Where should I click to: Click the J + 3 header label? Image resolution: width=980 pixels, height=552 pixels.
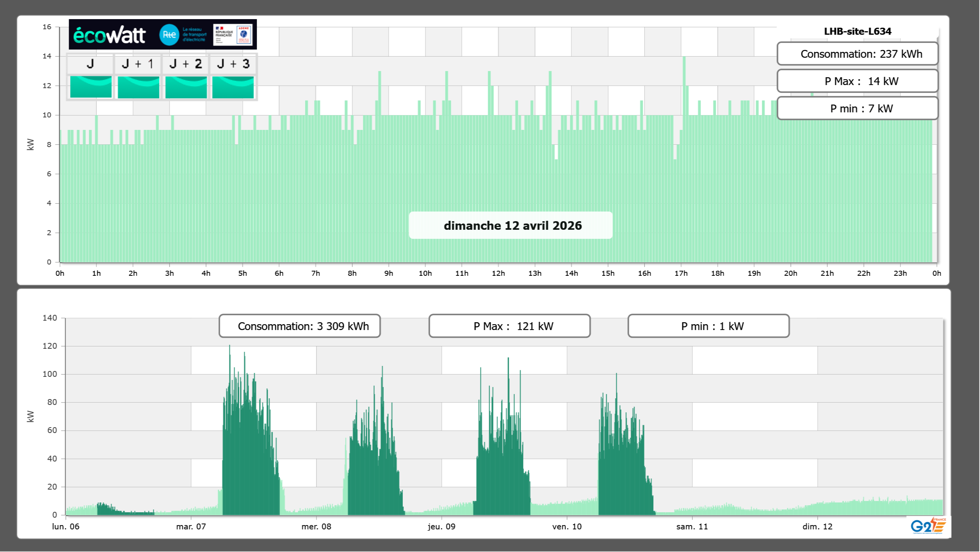tap(233, 64)
